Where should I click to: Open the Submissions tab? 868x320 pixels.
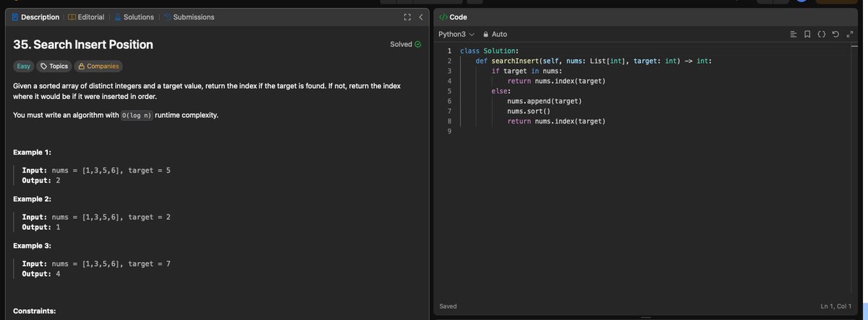tap(189, 17)
